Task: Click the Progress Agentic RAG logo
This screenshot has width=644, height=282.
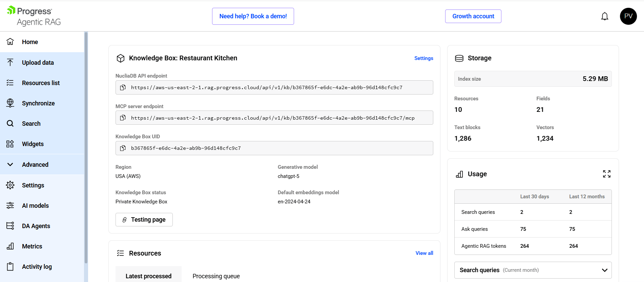Action: click(x=34, y=16)
